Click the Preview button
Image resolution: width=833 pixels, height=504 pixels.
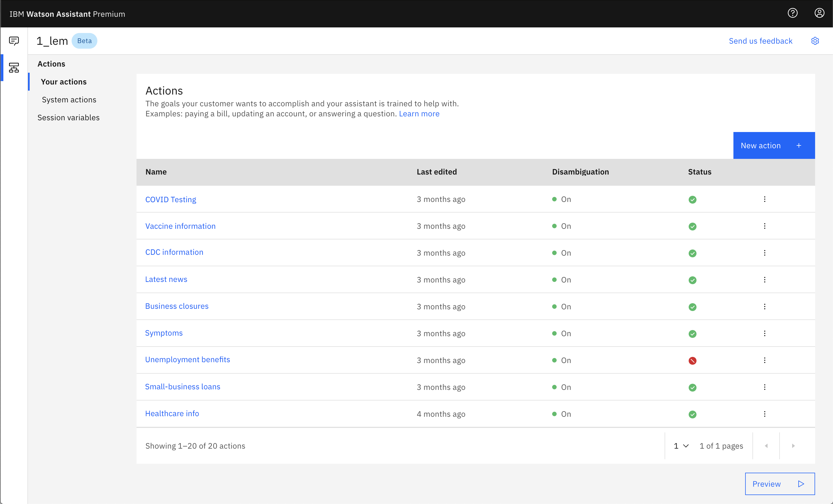tap(779, 484)
